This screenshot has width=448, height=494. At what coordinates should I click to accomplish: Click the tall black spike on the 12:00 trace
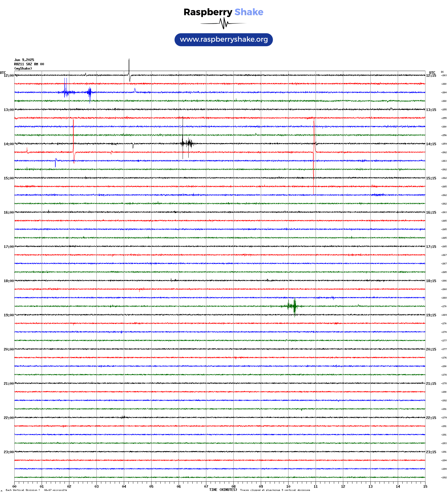coord(129,70)
